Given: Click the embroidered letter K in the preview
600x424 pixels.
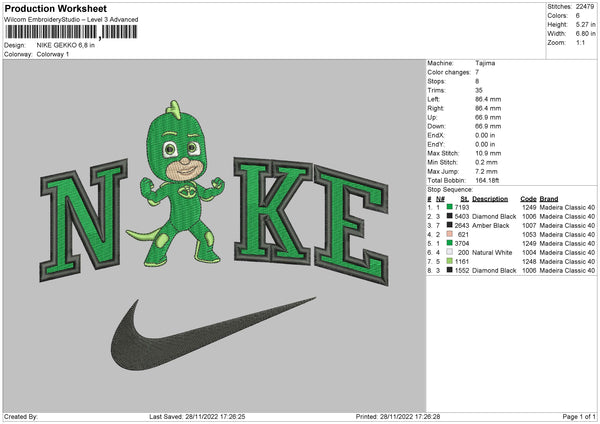Looking at the screenshot, I should (x=272, y=211).
